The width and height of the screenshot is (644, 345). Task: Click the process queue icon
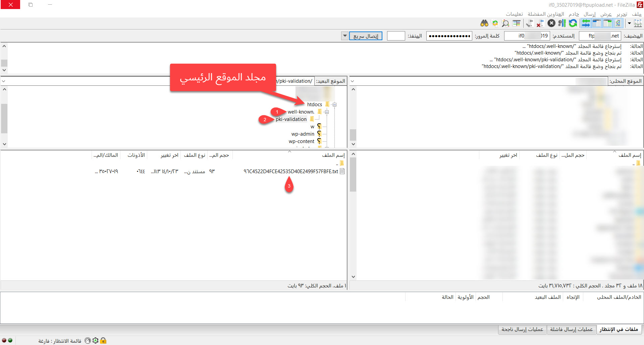[x=562, y=23]
